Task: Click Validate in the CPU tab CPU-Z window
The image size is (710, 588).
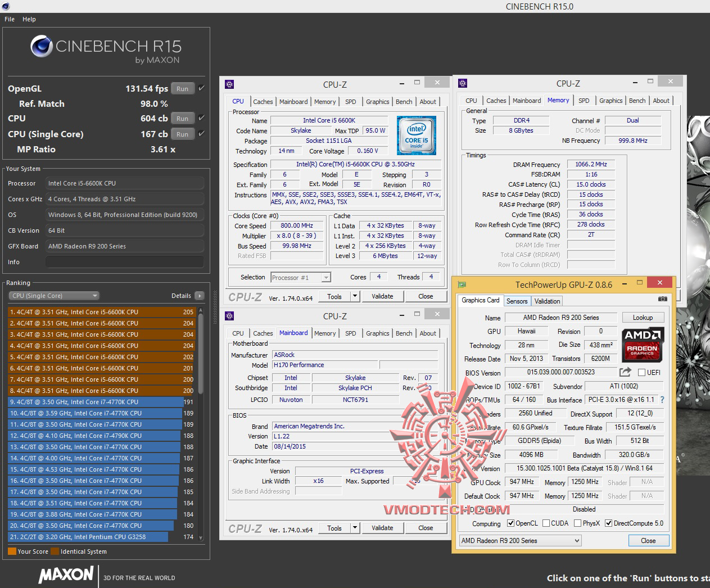Action: pos(382,296)
